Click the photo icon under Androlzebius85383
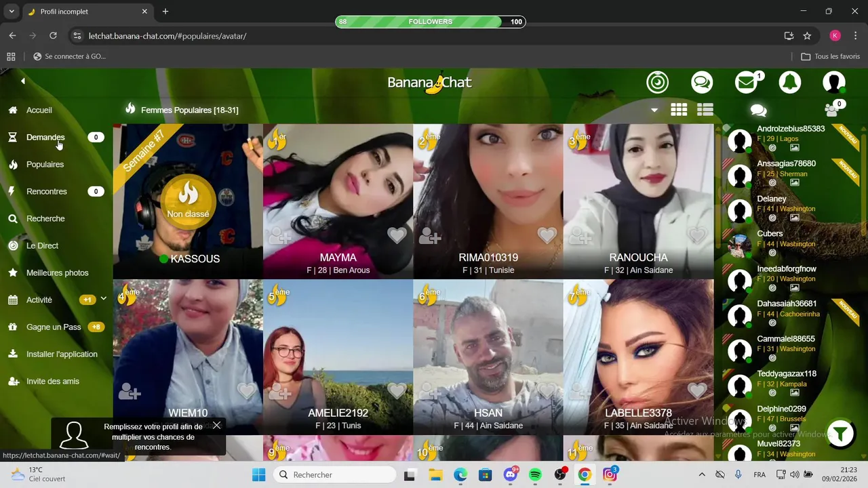Screen dimensions: 868x488 794,148
